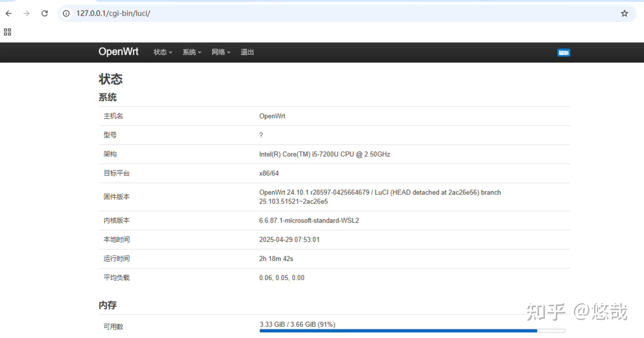The image size is (644, 338).
Task: Bookmark the page using the star icon
Action: (x=624, y=13)
